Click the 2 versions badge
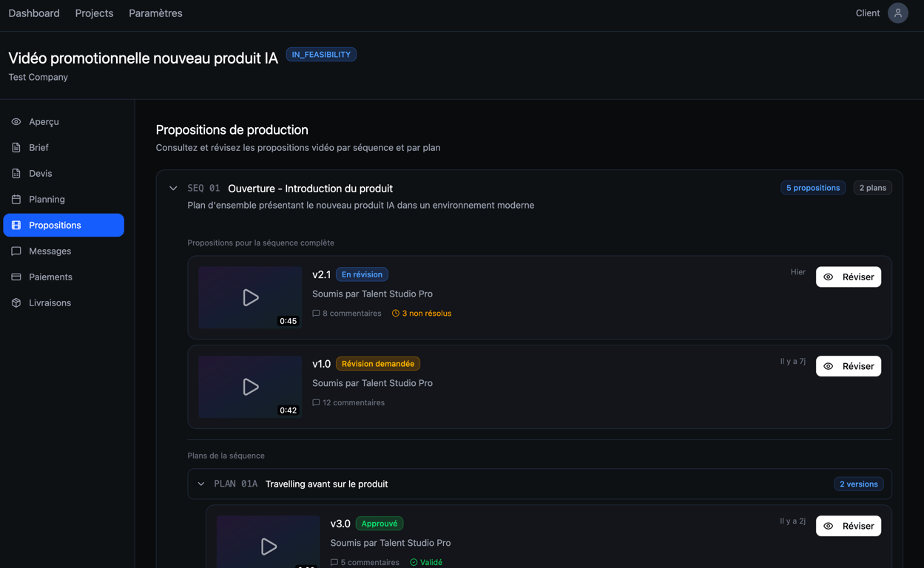The image size is (924, 568). pos(858,484)
